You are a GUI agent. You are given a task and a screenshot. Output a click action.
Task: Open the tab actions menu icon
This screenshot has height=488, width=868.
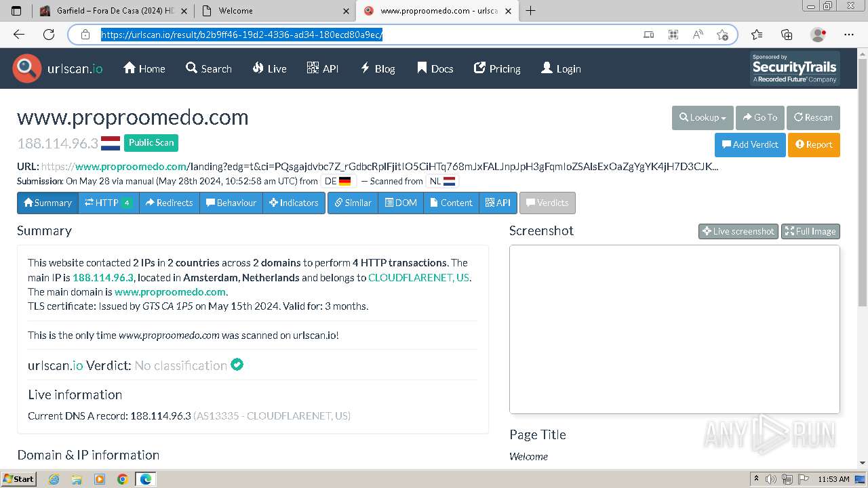pos(16,11)
